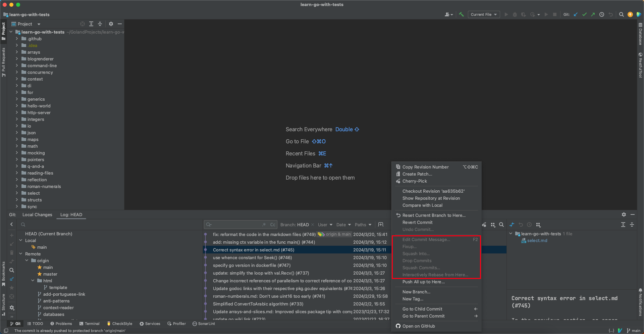This screenshot has width=644, height=334.
Task: Click Git Commit green checkmark icon
Action: (584, 14)
